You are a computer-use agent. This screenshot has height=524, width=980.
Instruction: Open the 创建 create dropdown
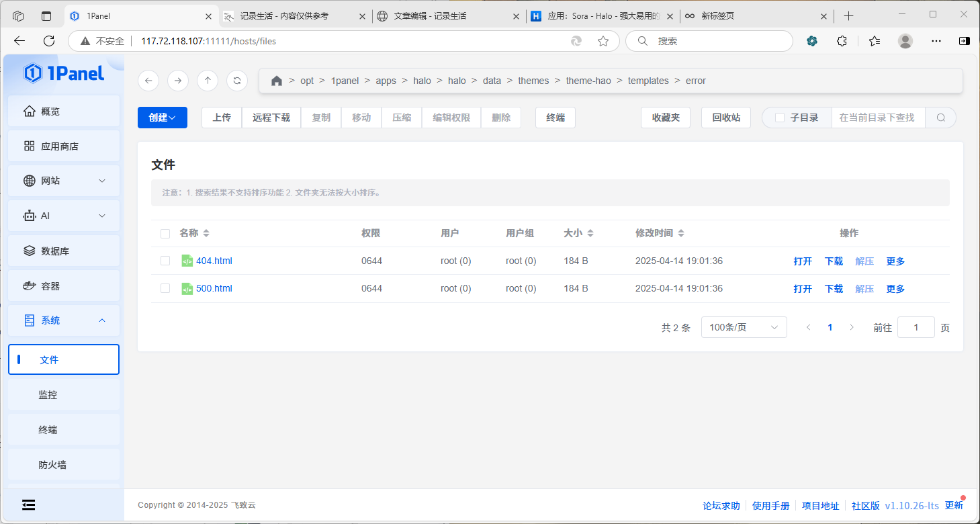pos(162,118)
